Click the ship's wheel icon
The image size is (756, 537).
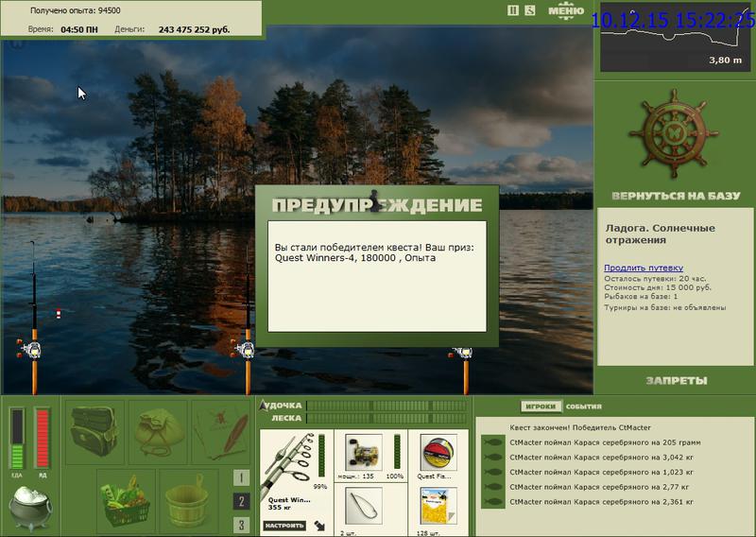coord(673,133)
